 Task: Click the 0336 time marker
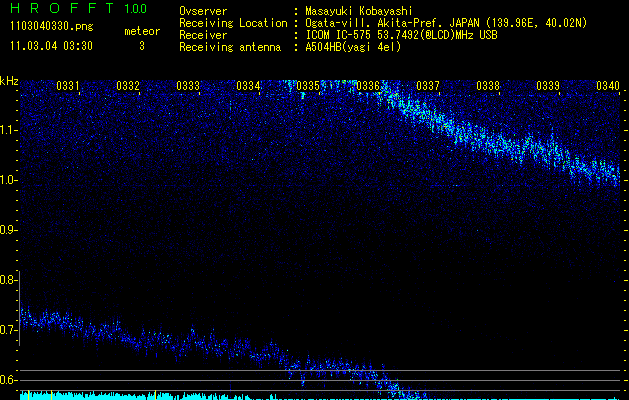click(x=368, y=86)
